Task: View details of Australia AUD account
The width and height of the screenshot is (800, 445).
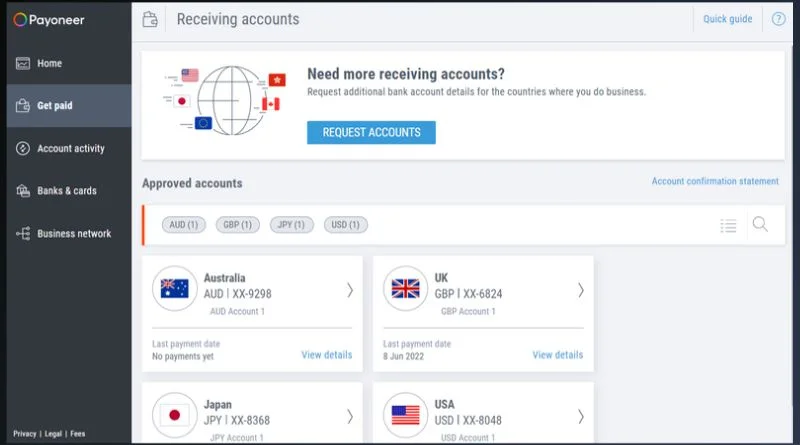Action: 327,355
